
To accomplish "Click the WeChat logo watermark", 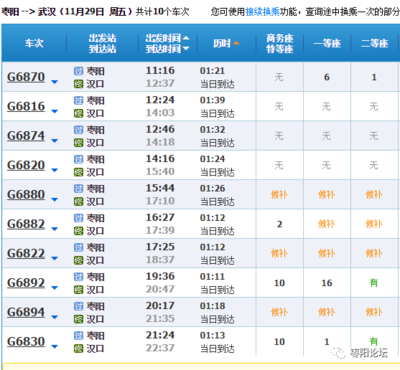I will pyautogui.click(x=338, y=352).
